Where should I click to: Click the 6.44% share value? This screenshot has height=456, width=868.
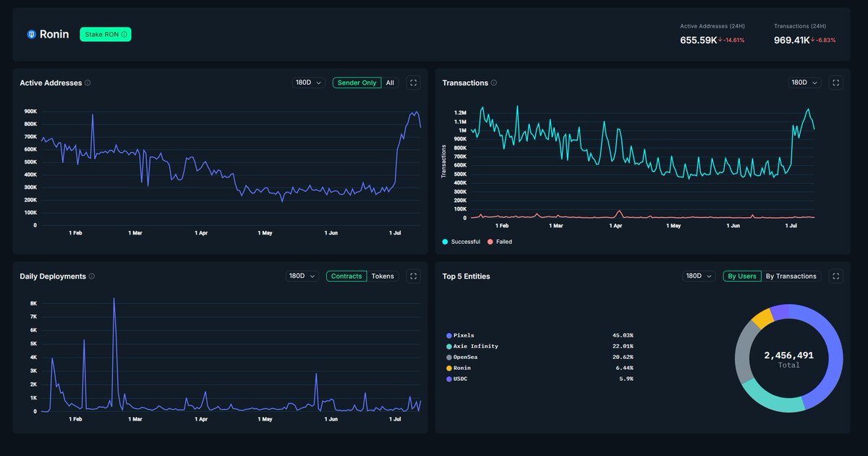click(625, 368)
